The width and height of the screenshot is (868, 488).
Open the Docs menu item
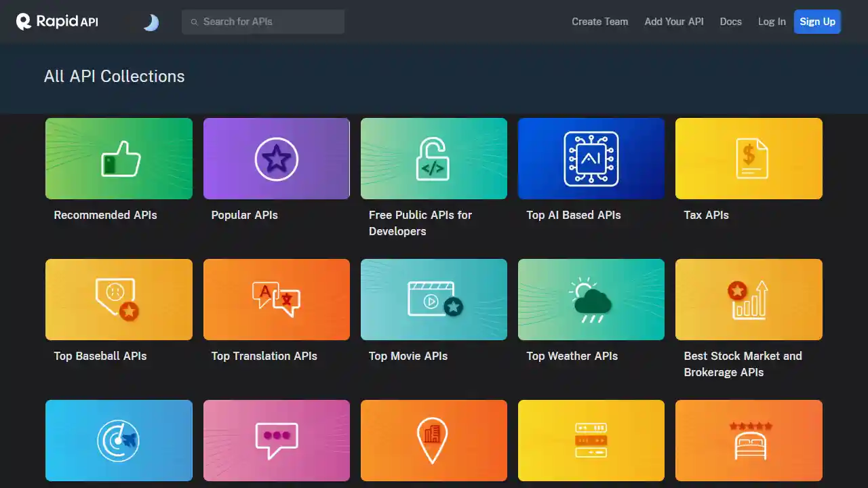tap(730, 21)
